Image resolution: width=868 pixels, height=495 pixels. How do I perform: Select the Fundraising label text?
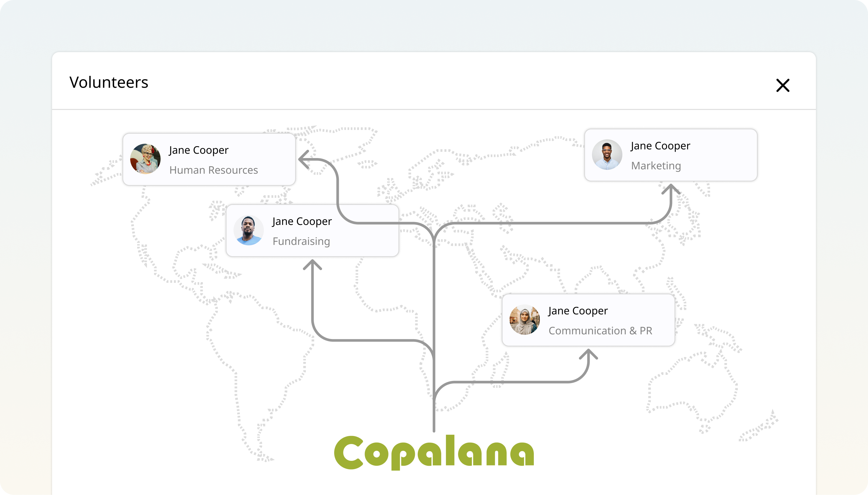click(301, 241)
